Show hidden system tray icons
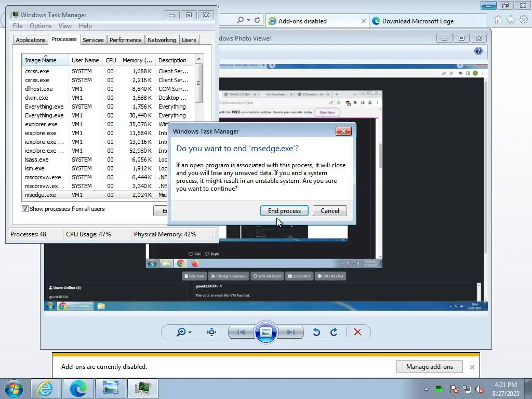Image resolution: width=532 pixels, height=399 pixels. pos(426,389)
